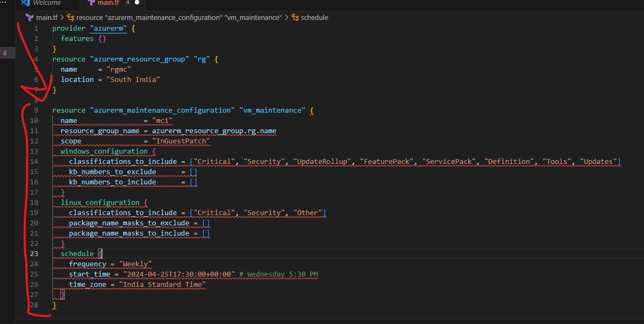Click the VS Code icon on Welcome tab
The image size is (644, 324).
tap(25, 3)
